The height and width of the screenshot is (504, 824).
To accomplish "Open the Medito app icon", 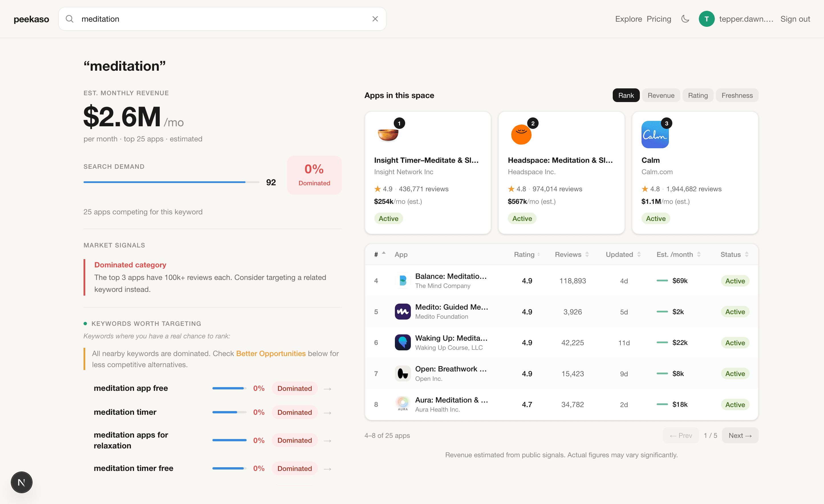I will 402,312.
